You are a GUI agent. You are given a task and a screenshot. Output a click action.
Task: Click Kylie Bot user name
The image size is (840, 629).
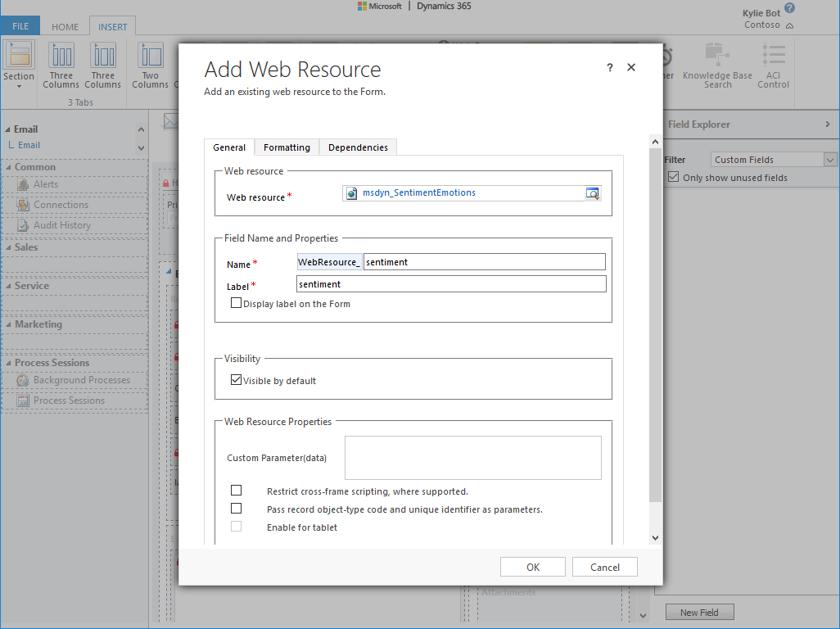(x=761, y=13)
